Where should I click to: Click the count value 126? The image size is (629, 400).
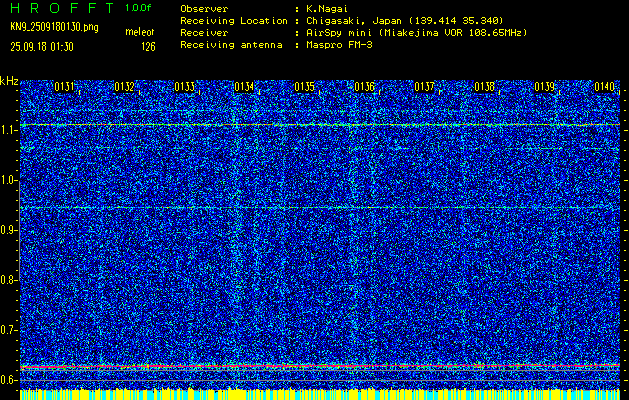pyautogui.click(x=148, y=47)
